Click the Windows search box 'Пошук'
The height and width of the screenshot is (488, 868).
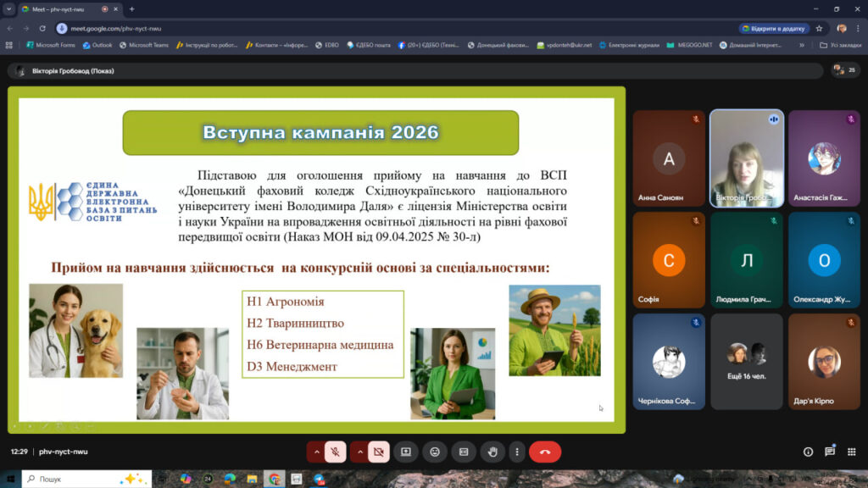pyautogui.click(x=81, y=479)
